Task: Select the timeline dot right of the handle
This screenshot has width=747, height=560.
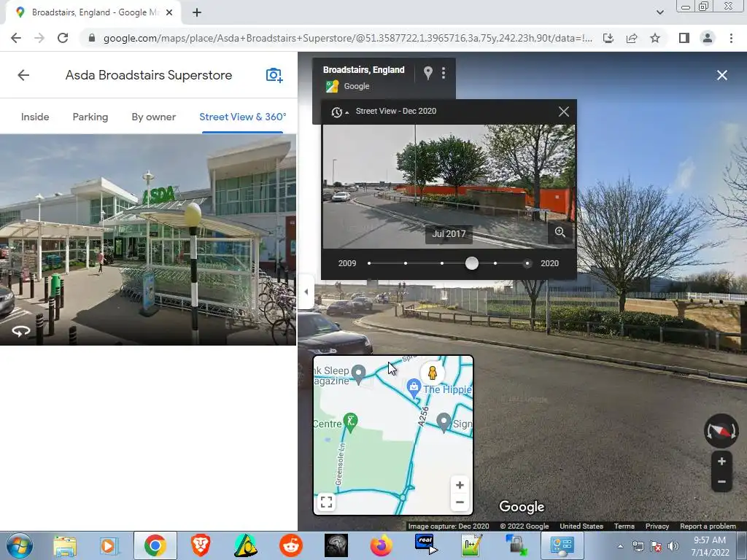Action: coord(495,263)
